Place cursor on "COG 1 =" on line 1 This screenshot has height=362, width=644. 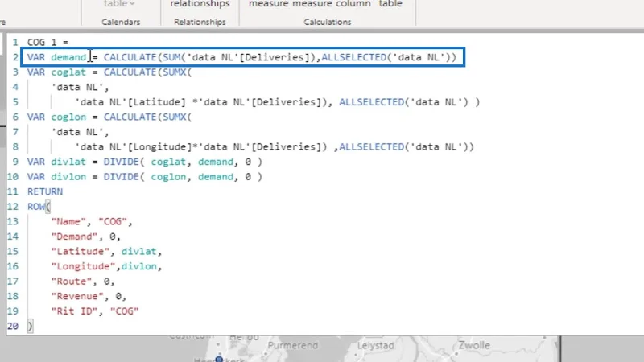tap(47, 43)
